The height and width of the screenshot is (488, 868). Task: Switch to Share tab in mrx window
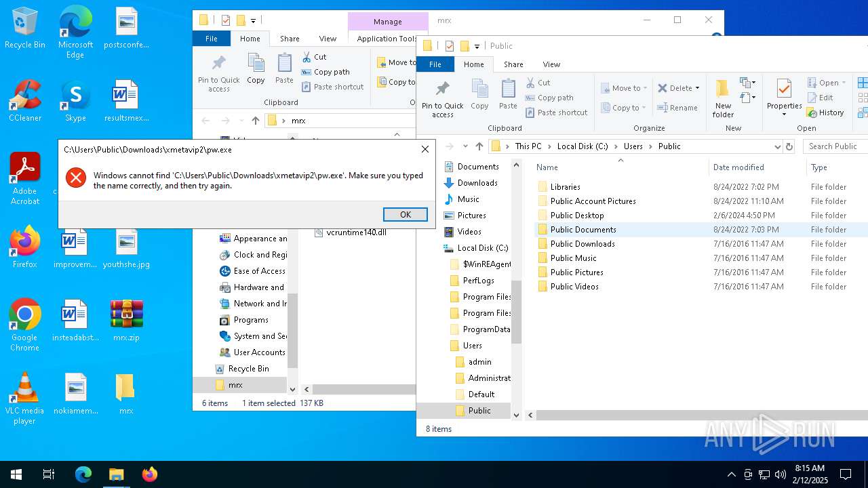[x=290, y=39]
